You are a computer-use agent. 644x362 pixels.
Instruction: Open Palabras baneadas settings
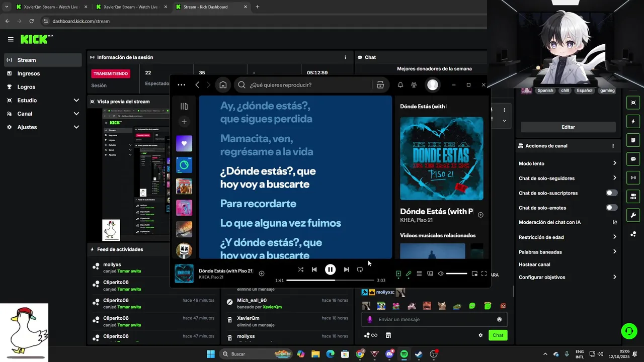point(568,252)
